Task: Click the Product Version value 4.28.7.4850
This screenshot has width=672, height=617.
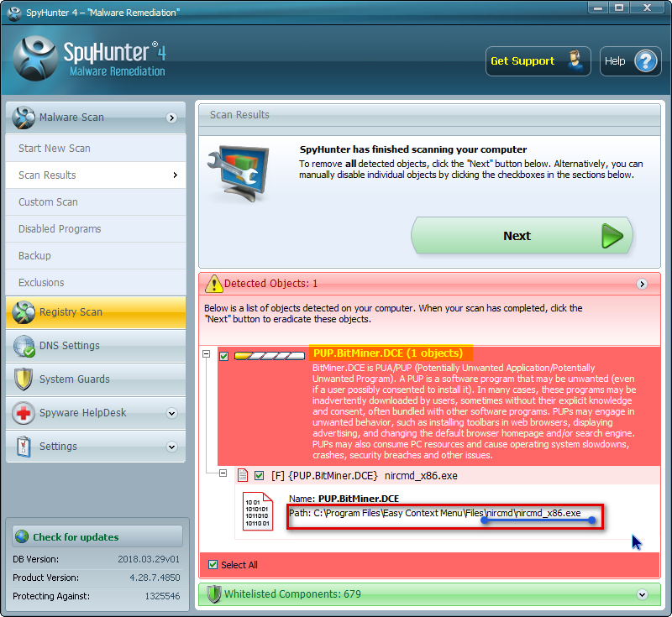Action: 155,578
